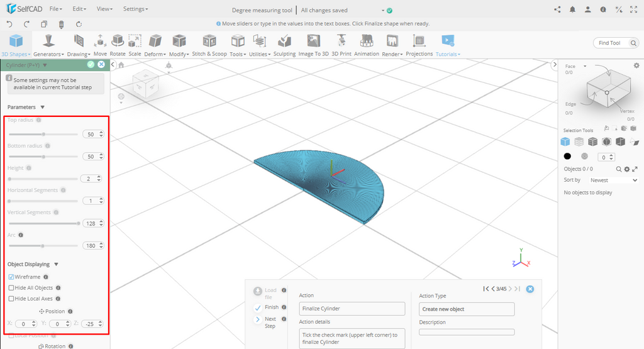Click the Delete trash icon
The image size is (644, 349).
point(61,25)
